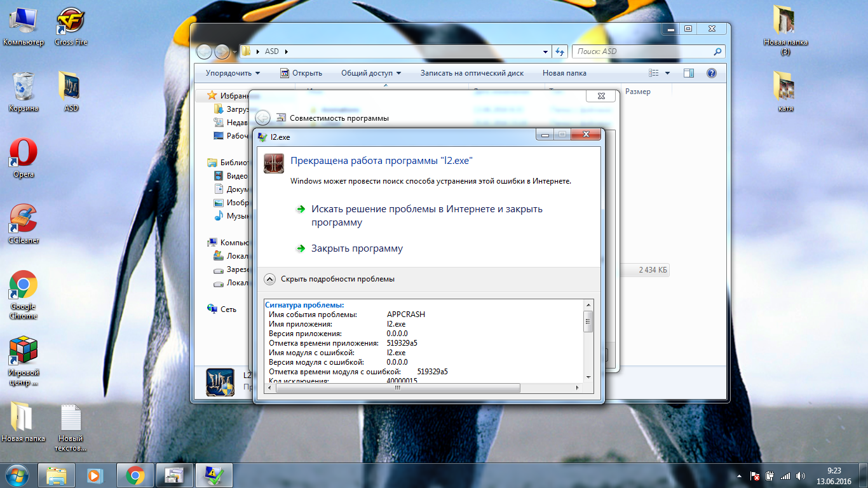Click the volume speaker tray icon
This screenshot has width=868, height=488.
click(800, 475)
